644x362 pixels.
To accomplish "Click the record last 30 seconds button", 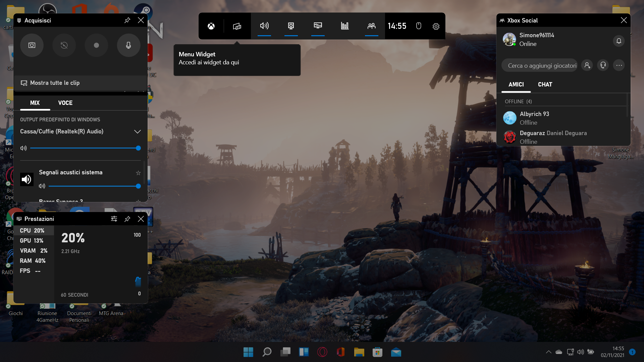I will click(x=64, y=45).
